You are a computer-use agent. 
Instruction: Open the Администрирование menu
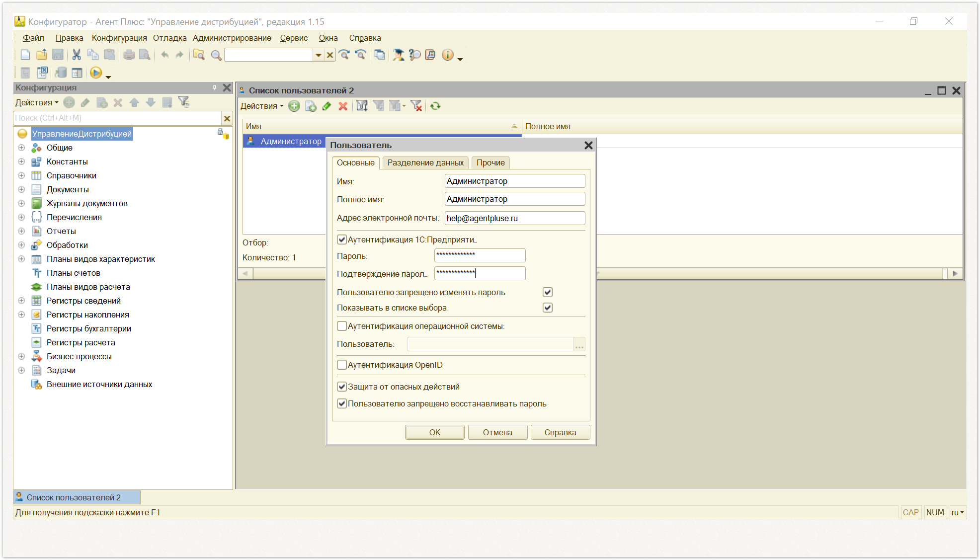click(232, 38)
